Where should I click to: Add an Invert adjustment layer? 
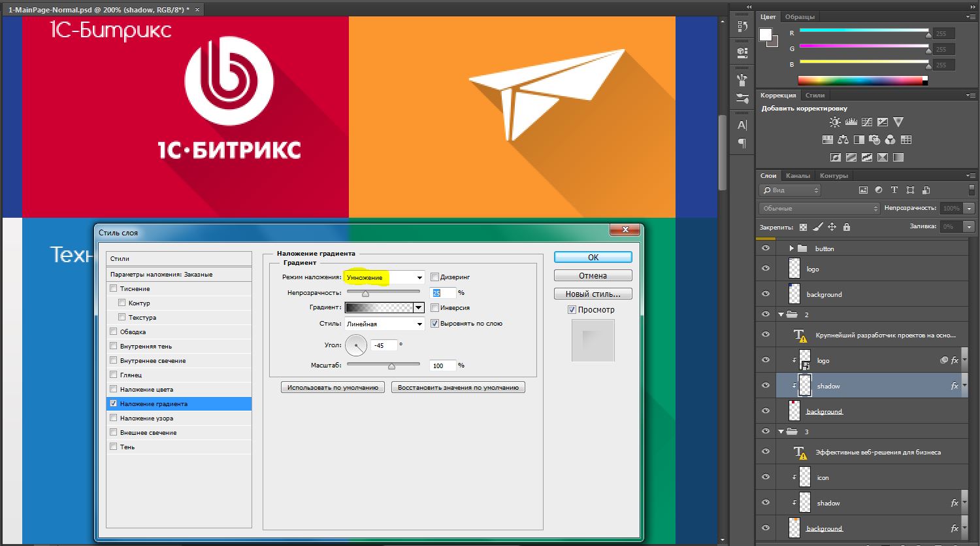coord(835,158)
